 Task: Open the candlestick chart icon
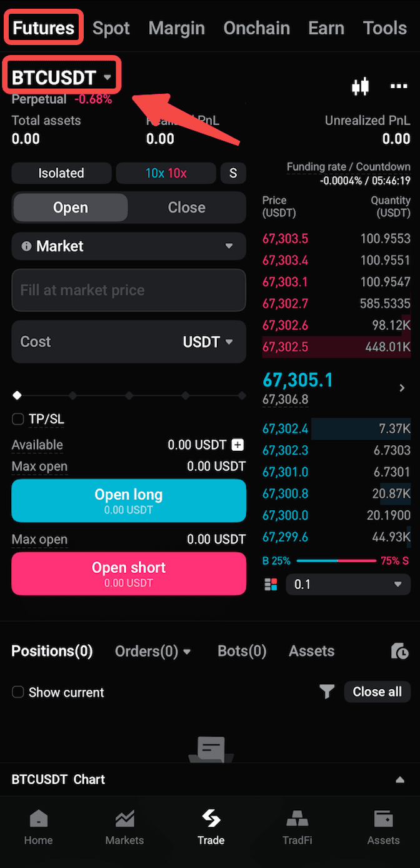pyautogui.click(x=361, y=86)
